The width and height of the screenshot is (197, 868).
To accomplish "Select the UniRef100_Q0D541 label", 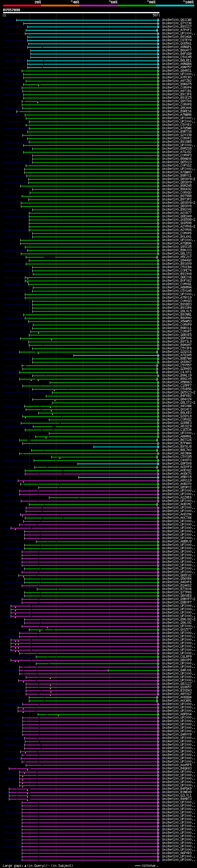I will click(x=177, y=43).
